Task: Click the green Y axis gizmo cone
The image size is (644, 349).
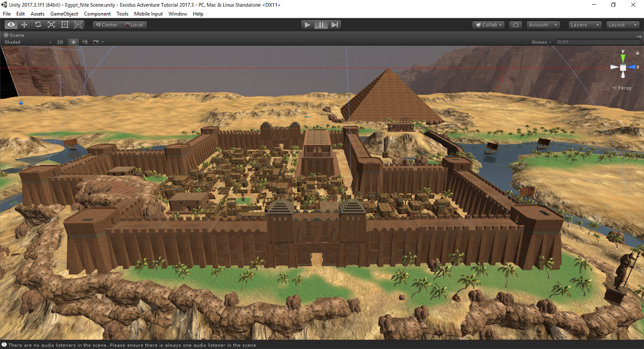Action: (623, 58)
